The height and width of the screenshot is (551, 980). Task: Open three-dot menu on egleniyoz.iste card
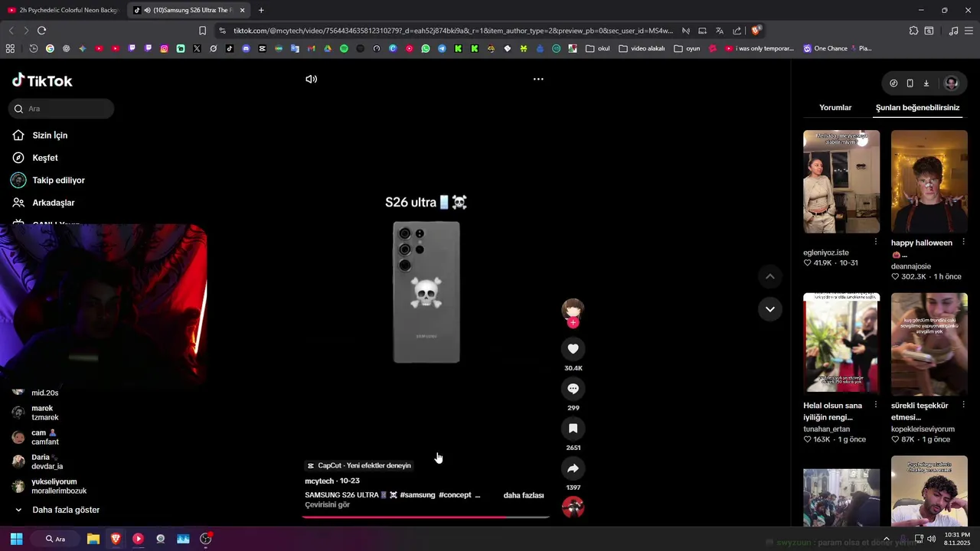876,242
